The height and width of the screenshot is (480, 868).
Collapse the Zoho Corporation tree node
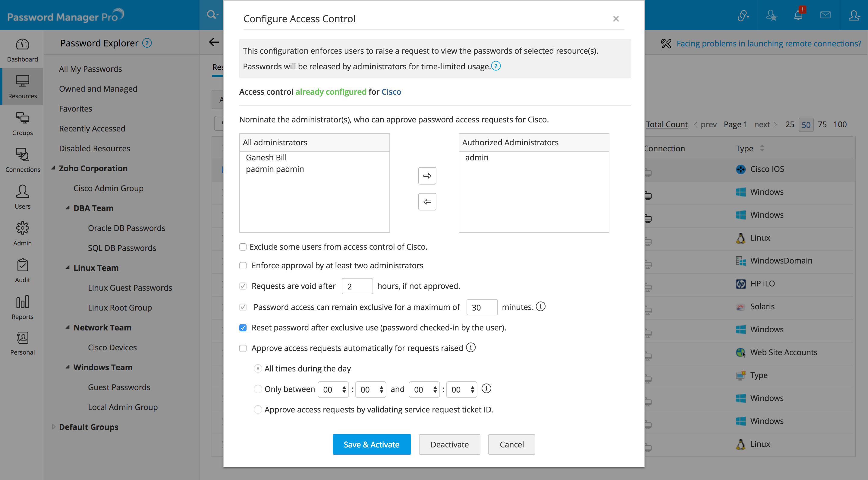pos(53,168)
